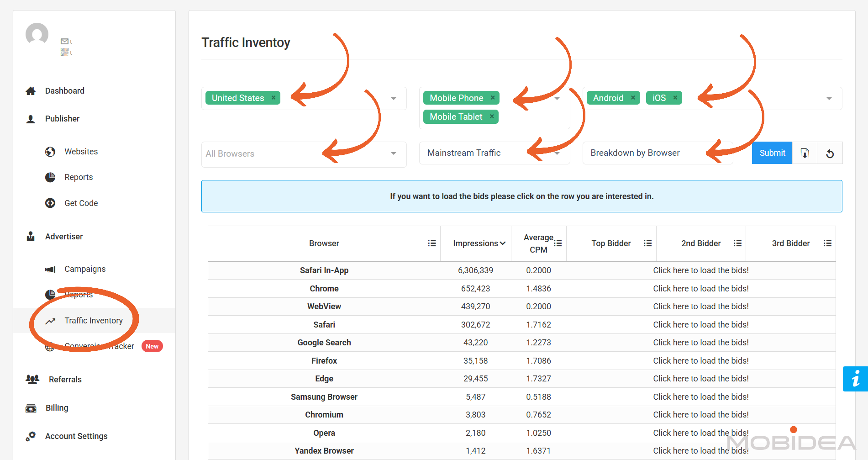868x460 pixels.
Task: Click the Websites globe icon
Action: [x=50, y=152]
